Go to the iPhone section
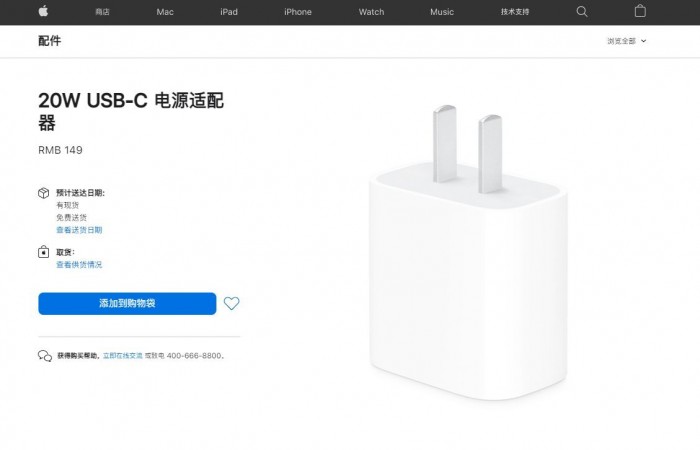700x450 pixels. pyautogui.click(x=298, y=12)
